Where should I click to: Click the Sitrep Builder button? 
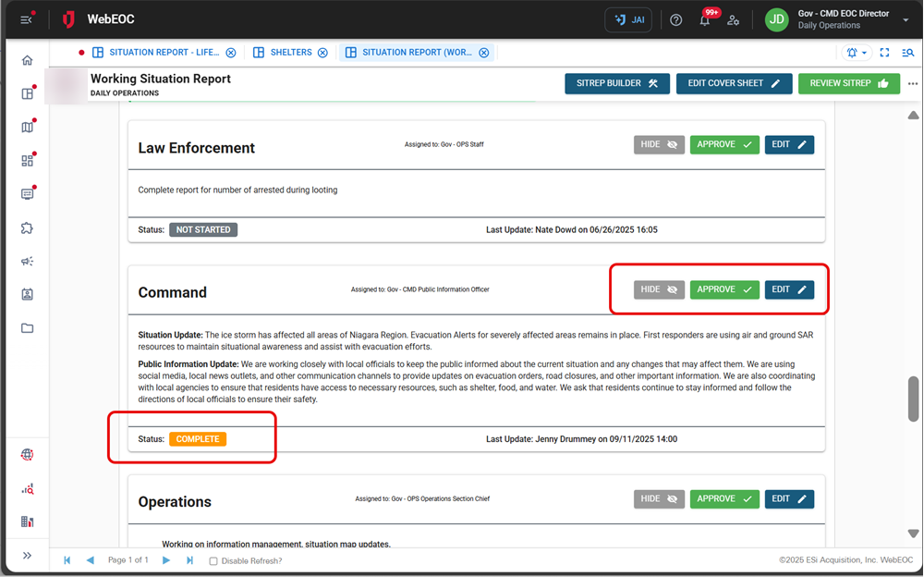[x=616, y=83]
